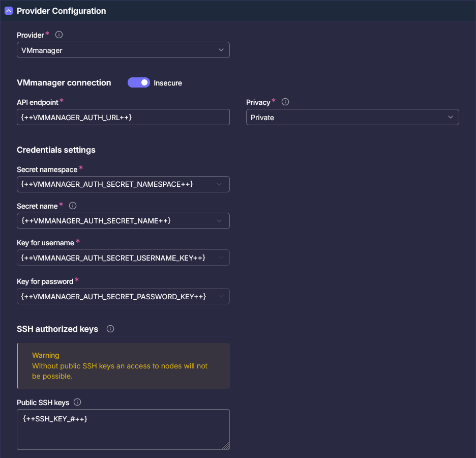Click the SSH warning message text

point(120,371)
